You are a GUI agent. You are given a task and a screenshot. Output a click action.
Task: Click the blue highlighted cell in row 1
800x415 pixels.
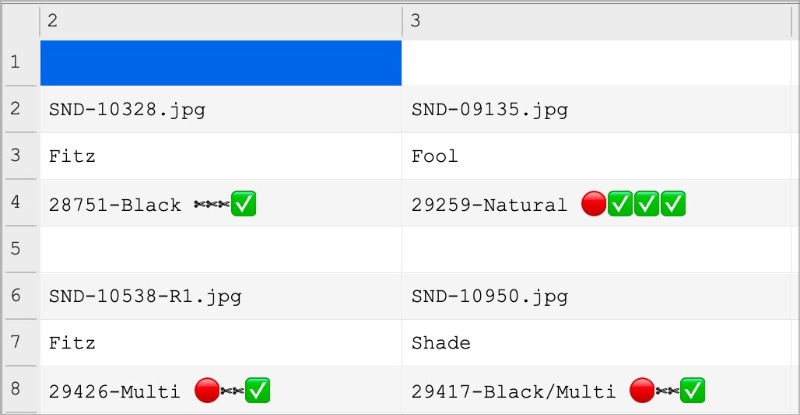(221, 63)
